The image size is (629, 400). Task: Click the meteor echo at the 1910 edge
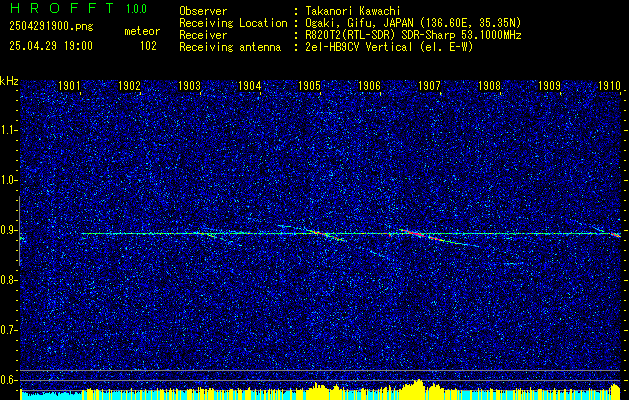[616, 235]
